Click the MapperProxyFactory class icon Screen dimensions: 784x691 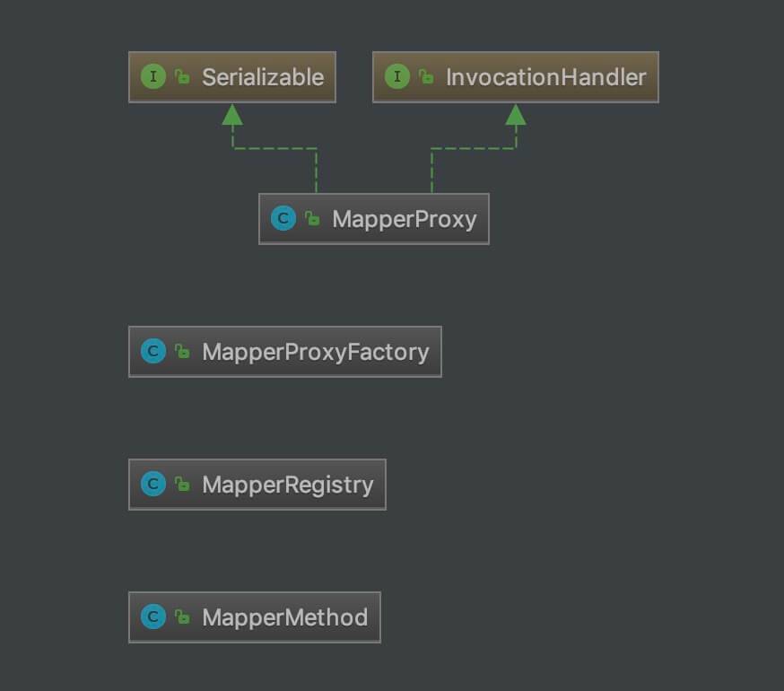click(153, 351)
